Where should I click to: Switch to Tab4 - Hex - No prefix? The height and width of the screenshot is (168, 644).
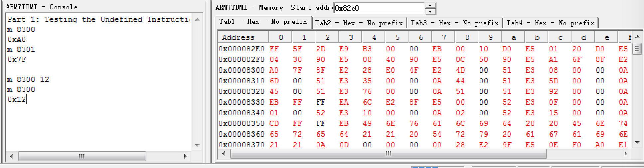point(551,23)
